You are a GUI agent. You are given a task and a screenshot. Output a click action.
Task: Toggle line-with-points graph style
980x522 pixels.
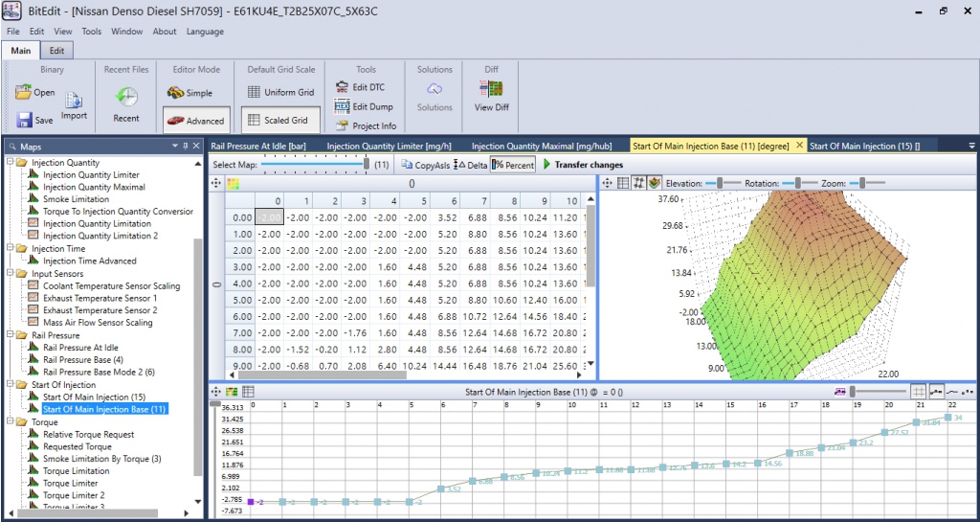936,392
